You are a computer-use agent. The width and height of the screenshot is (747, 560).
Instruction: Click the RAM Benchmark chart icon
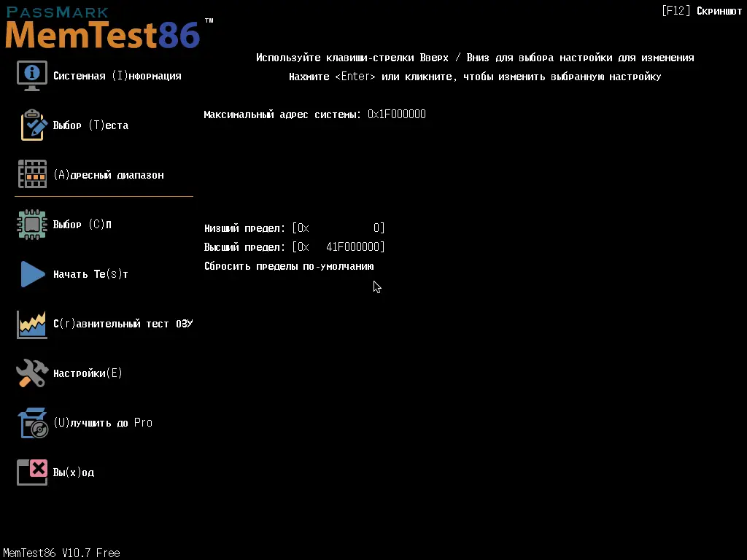(x=32, y=324)
